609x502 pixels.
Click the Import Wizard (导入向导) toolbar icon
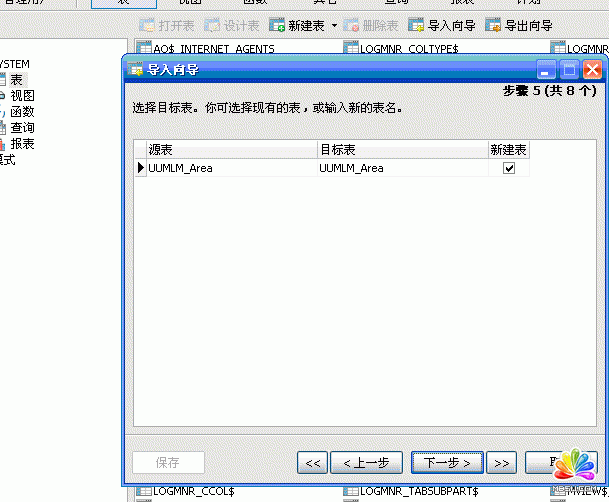coord(417,25)
